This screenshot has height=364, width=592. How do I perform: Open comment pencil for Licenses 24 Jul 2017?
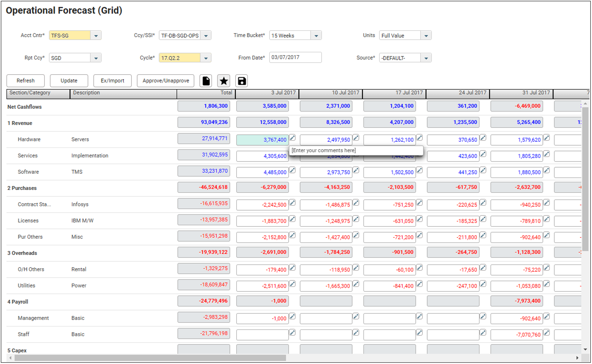[483, 219]
